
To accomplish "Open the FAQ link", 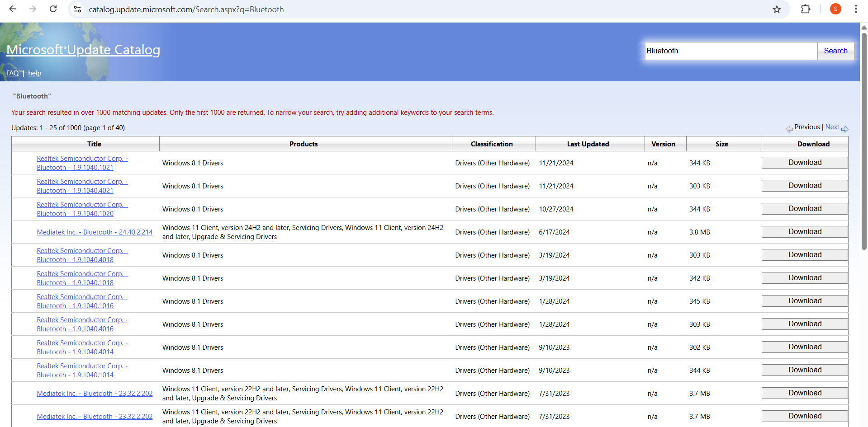I will click(x=12, y=73).
